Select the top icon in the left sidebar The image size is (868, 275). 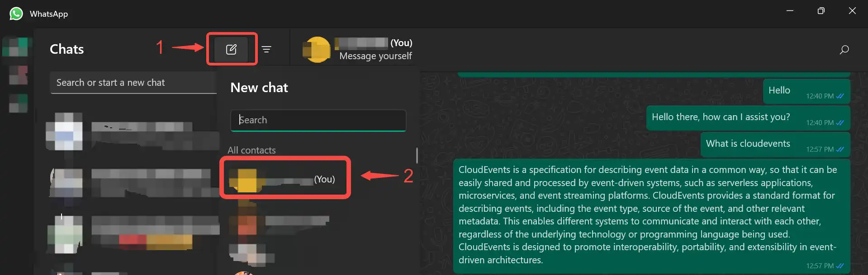pos(18,47)
